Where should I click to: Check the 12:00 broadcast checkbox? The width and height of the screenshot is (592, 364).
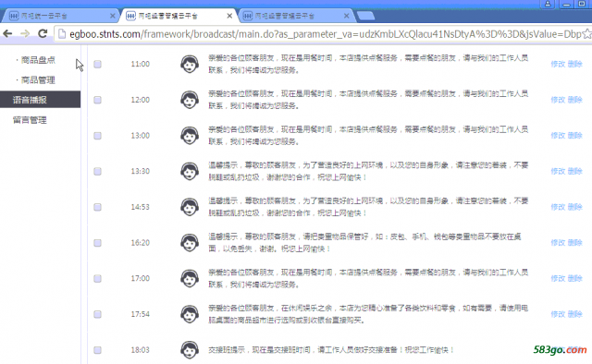[97, 100]
